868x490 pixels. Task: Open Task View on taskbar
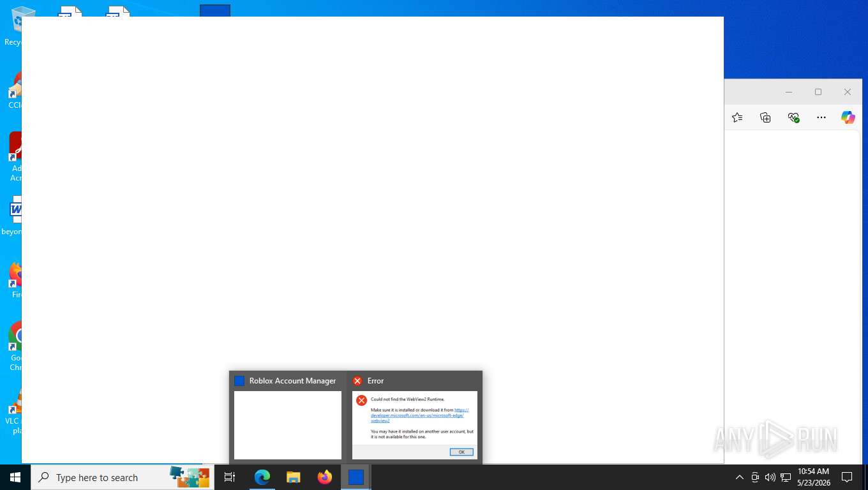point(230,477)
